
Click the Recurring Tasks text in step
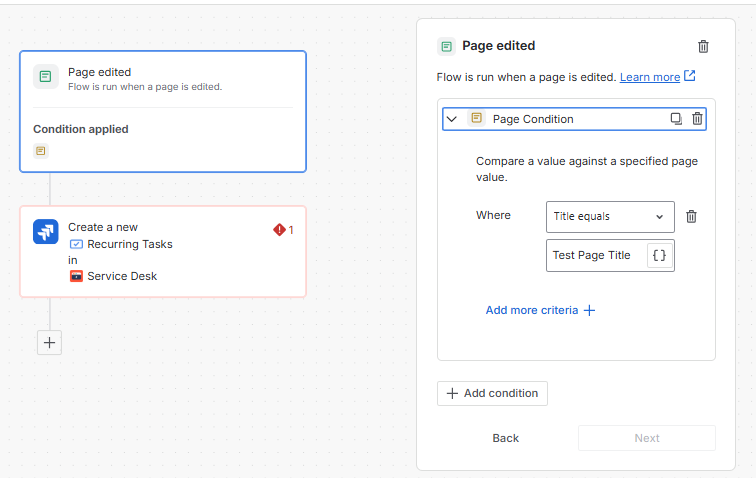[130, 244]
